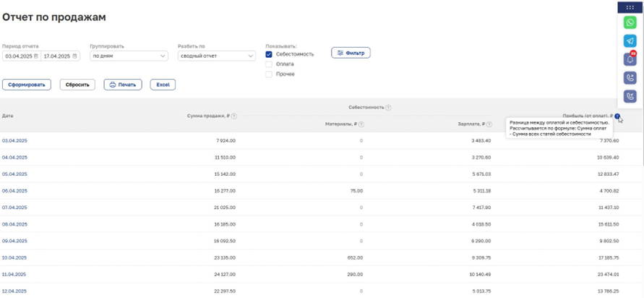The width and height of the screenshot is (644, 298).
Task: Click the outgoing call phone icon
Action: click(630, 78)
